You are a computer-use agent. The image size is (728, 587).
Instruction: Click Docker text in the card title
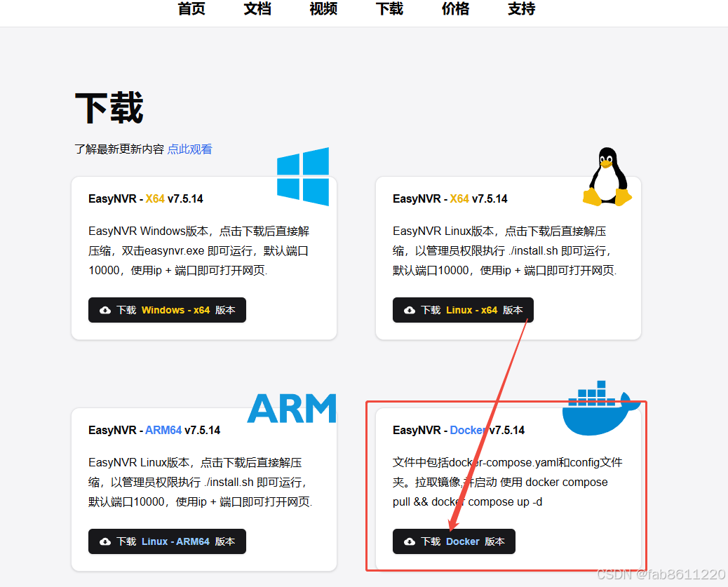469,430
